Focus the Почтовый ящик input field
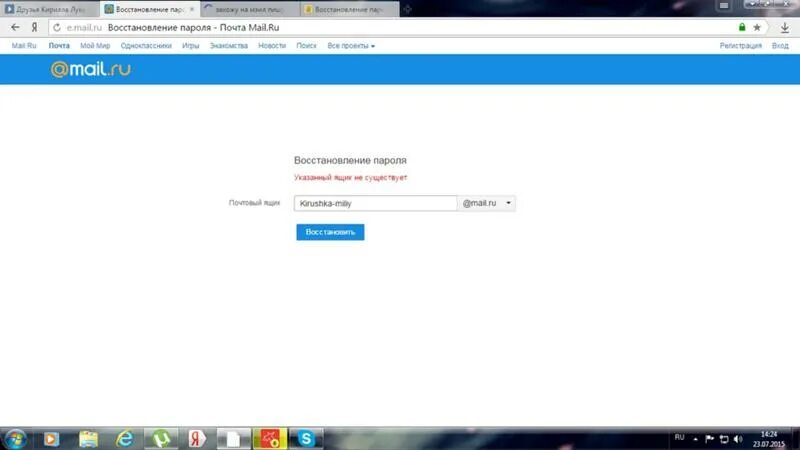 pyautogui.click(x=376, y=203)
